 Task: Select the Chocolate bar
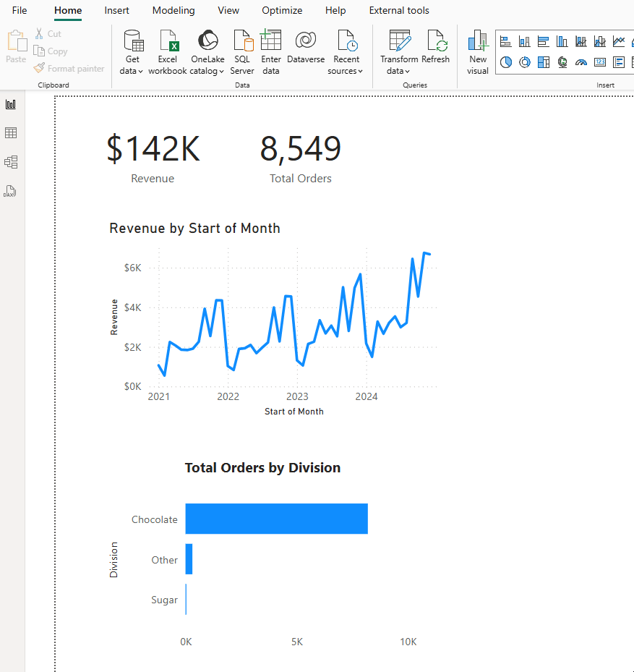(277, 519)
